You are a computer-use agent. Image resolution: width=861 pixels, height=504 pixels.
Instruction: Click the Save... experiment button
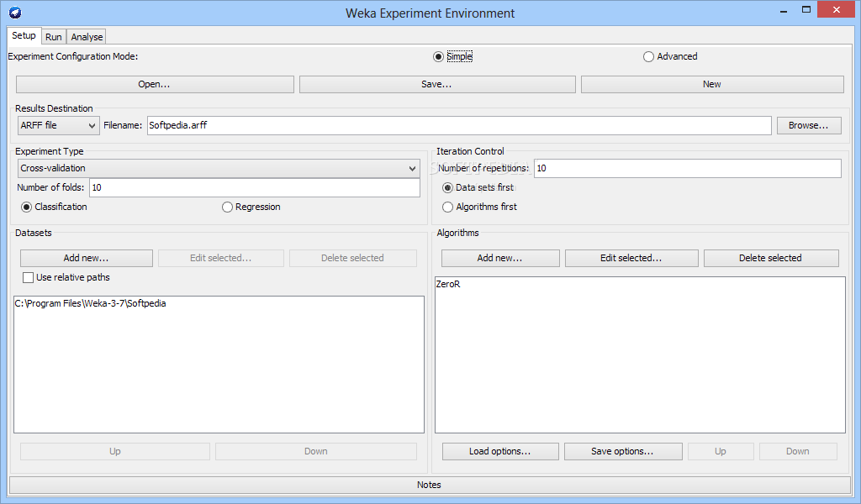click(437, 85)
